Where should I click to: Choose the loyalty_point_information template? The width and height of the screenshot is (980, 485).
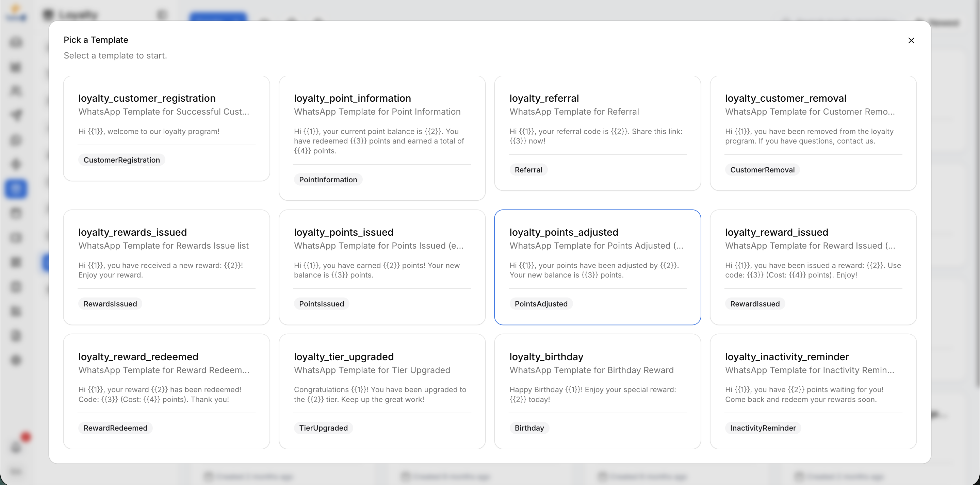(x=382, y=138)
